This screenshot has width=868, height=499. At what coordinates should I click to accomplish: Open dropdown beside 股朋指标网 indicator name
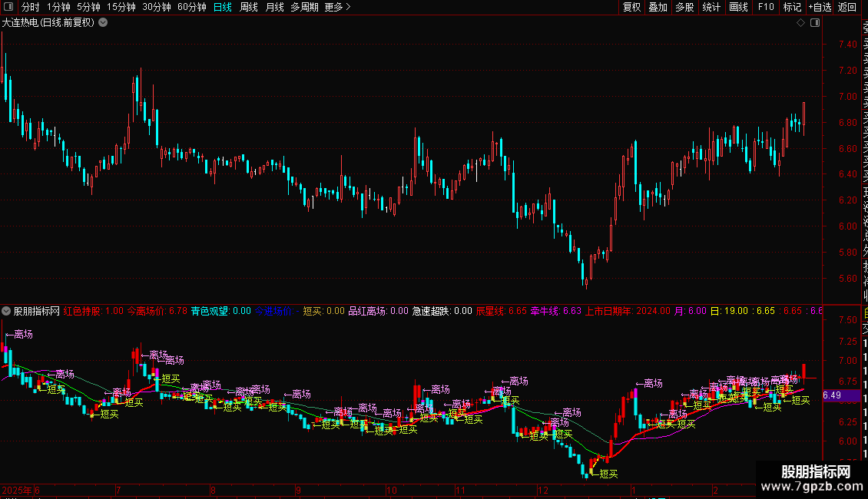[x=6, y=311]
